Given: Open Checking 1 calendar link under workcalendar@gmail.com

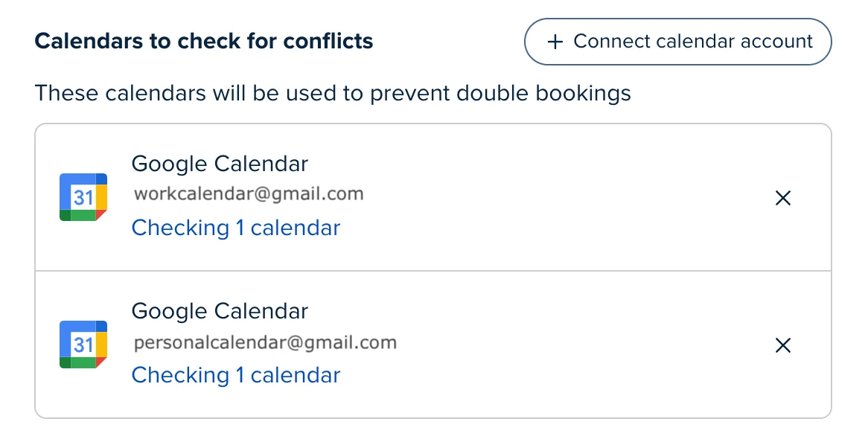Looking at the screenshot, I should 236,228.
